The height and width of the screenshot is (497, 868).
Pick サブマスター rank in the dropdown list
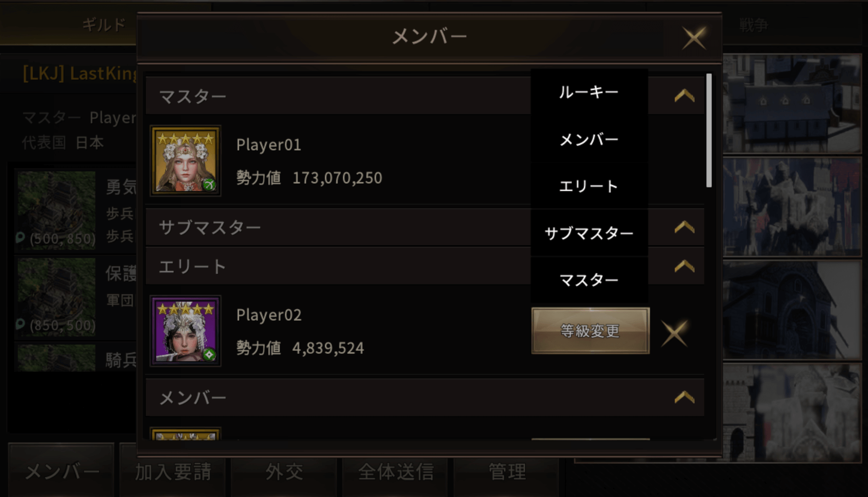pos(590,233)
